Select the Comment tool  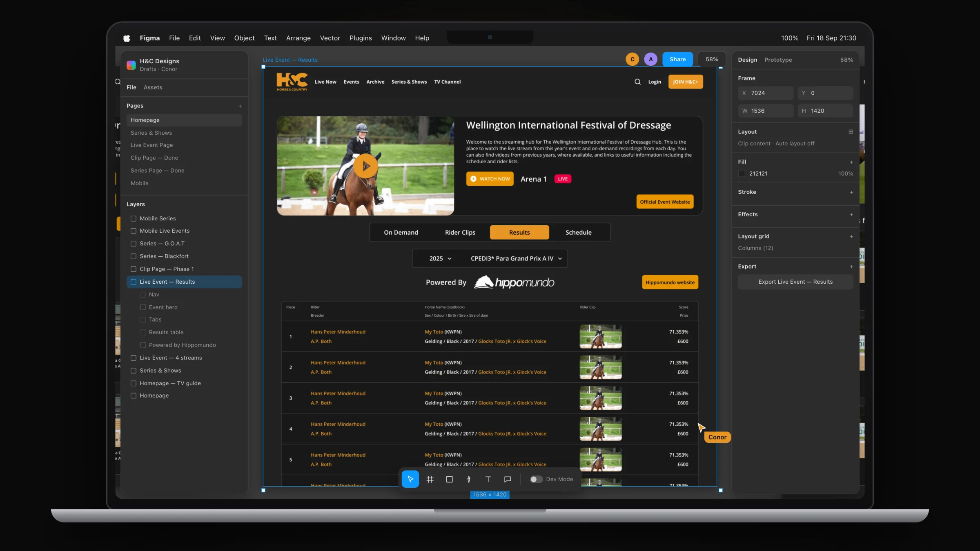pyautogui.click(x=508, y=479)
